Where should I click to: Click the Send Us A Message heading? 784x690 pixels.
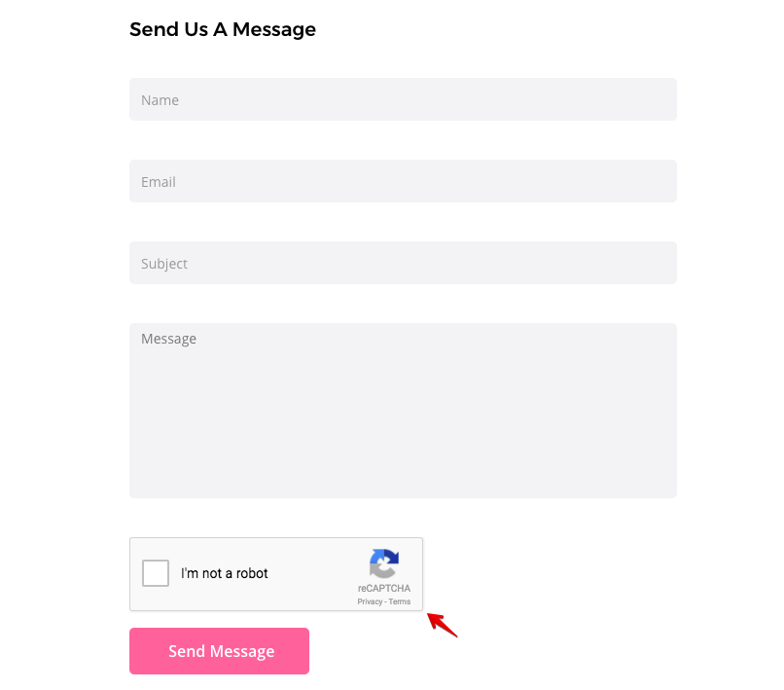tap(223, 29)
